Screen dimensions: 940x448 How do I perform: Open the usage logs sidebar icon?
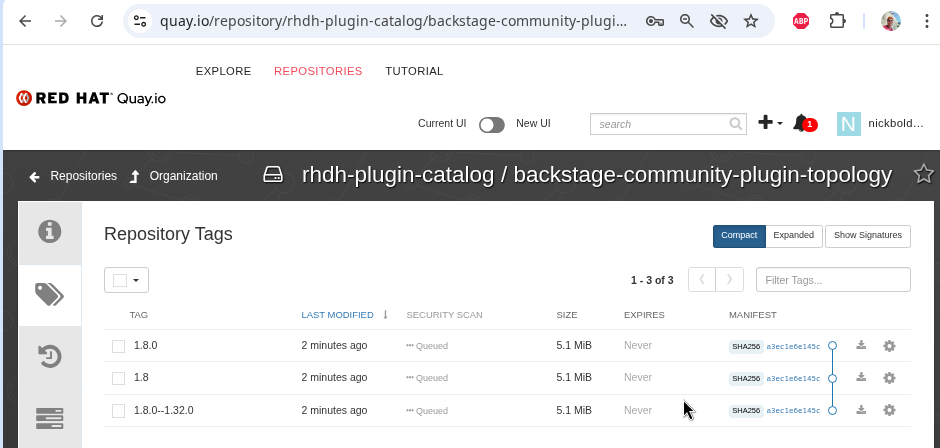[49, 417]
